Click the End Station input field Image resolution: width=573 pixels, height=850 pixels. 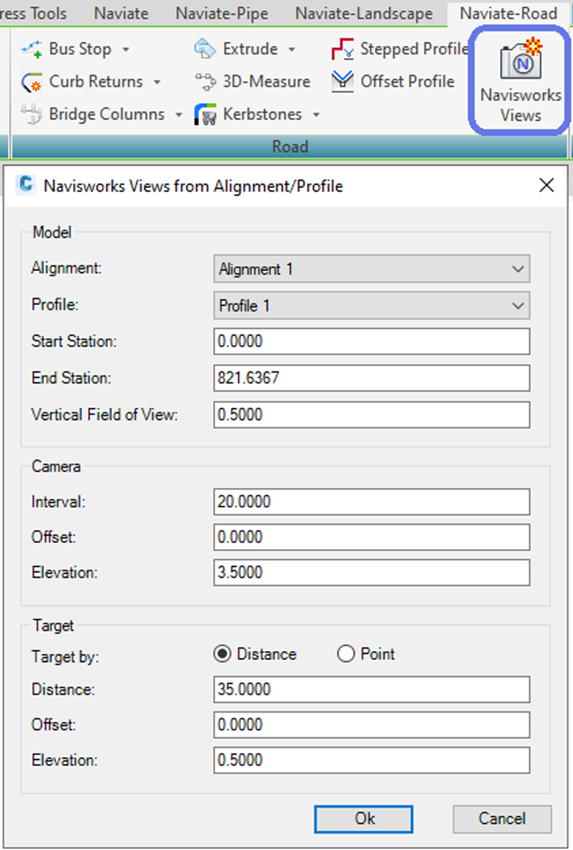pyautogui.click(x=371, y=378)
